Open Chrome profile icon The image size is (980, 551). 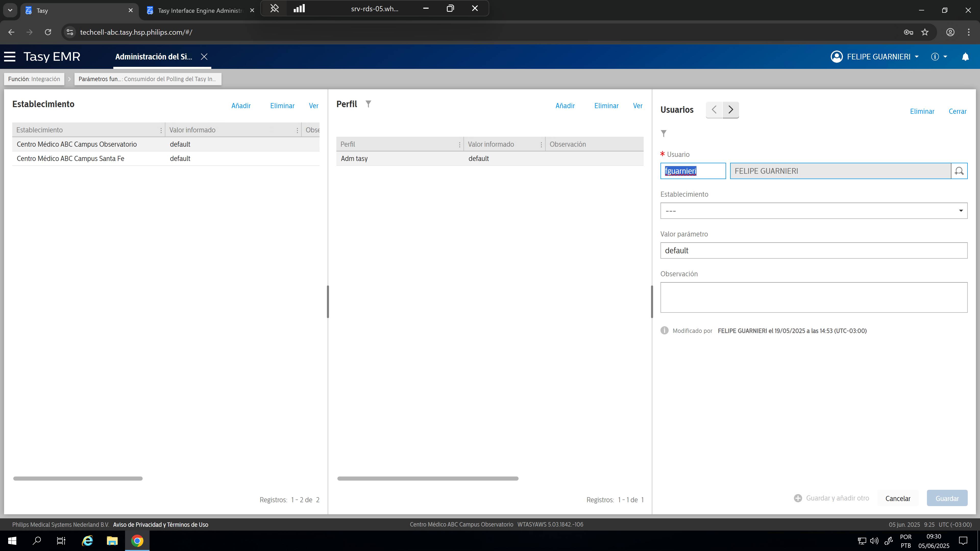[x=950, y=32]
